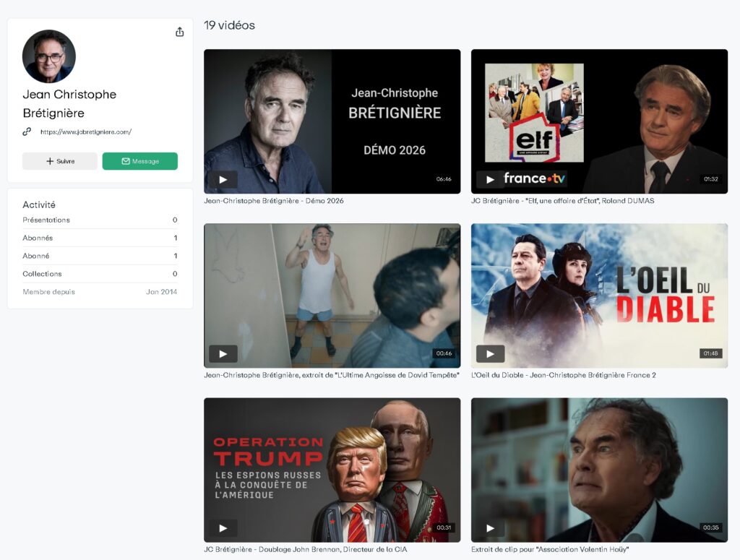Open the Doublage John Brennan title link

pyautogui.click(x=304, y=549)
